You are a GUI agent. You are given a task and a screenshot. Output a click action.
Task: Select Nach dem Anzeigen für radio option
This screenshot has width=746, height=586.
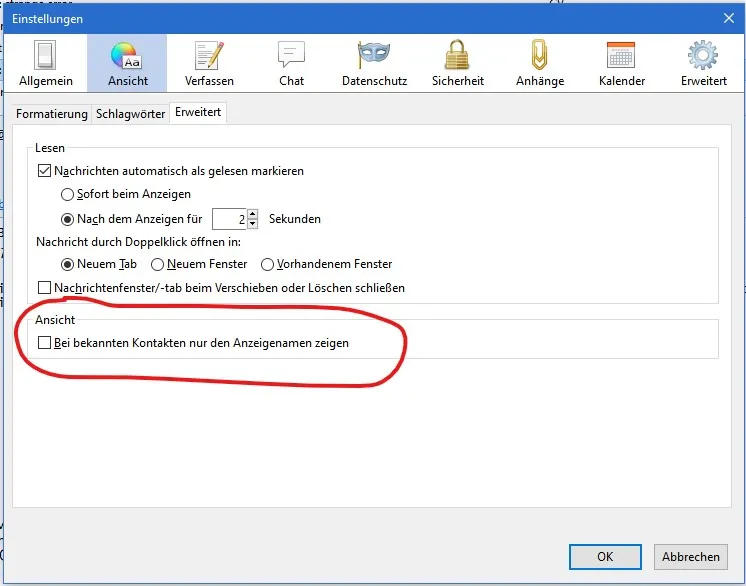click(x=67, y=219)
